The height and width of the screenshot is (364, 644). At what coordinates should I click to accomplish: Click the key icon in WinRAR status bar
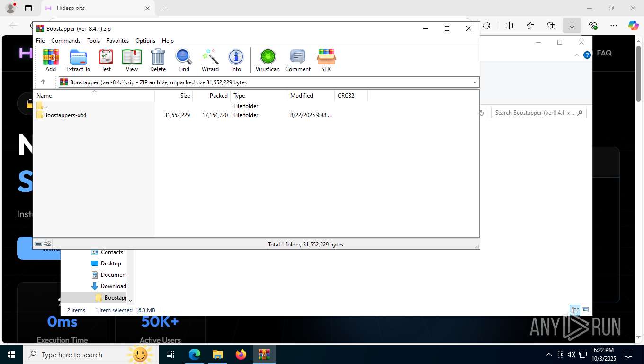[x=47, y=244]
